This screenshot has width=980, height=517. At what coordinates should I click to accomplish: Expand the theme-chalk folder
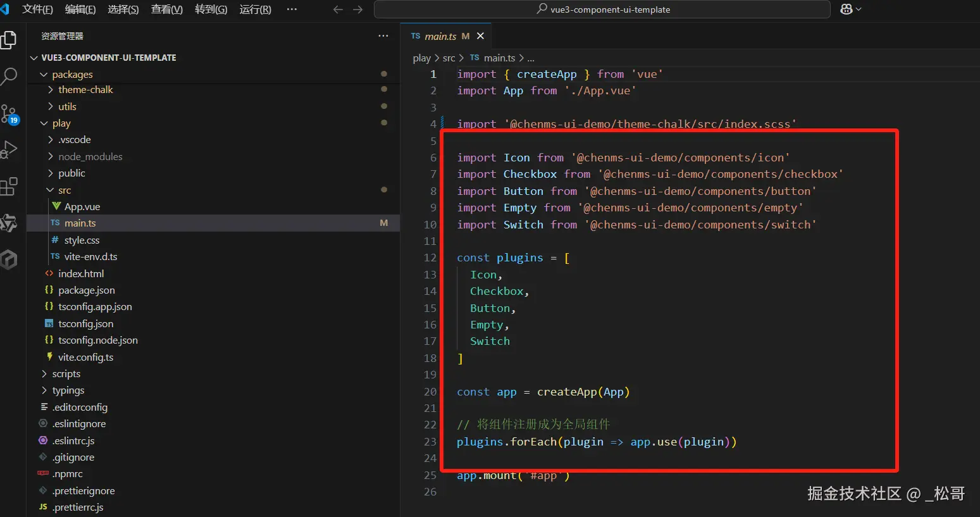pos(85,90)
